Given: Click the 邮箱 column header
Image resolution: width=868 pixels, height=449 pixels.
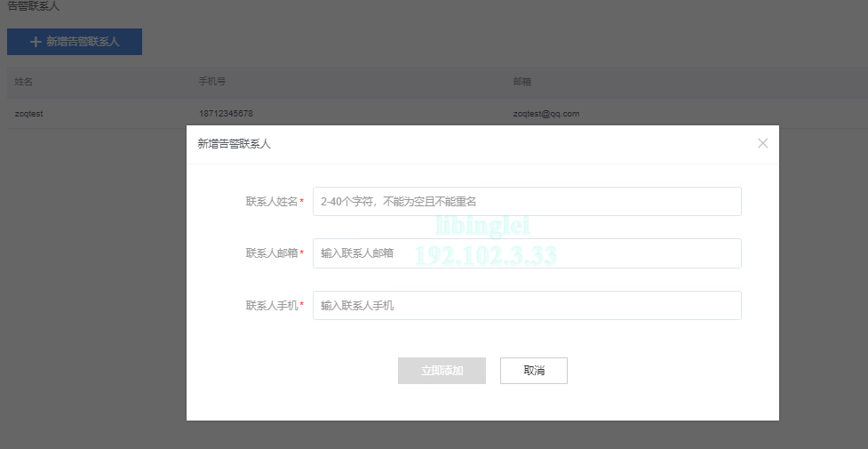Looking at the screenshot, I should [522, 82].
